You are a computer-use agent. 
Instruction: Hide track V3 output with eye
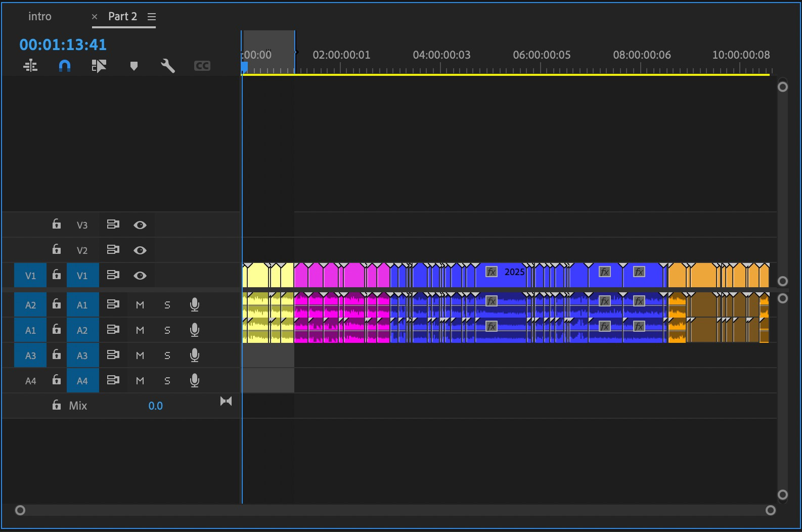[x=140, y=225]
